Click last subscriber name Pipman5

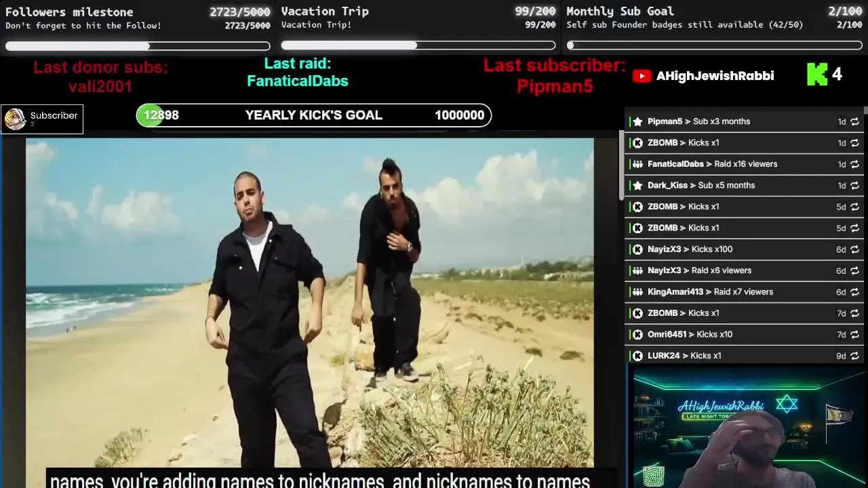[x=555, y=87]
